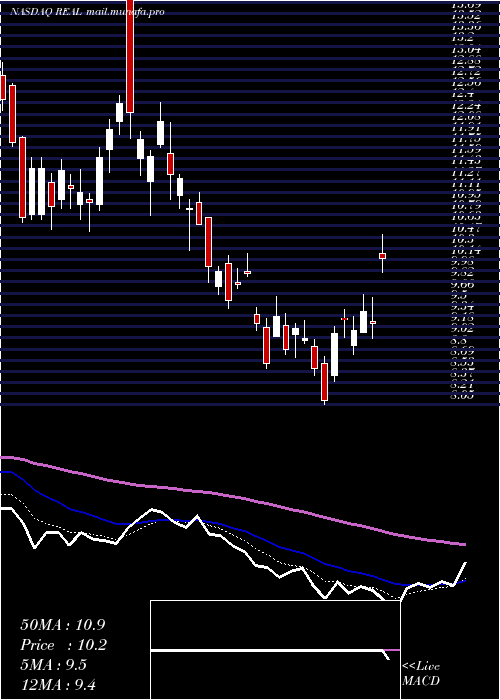500x700 pixels.
Task: Click the 11.11 price axis label
Action: (466, 184)
